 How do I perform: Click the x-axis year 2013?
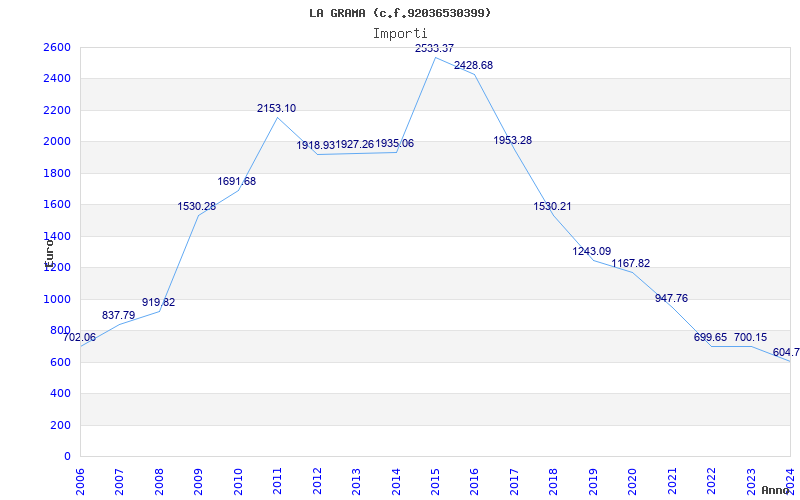point(357,481)
